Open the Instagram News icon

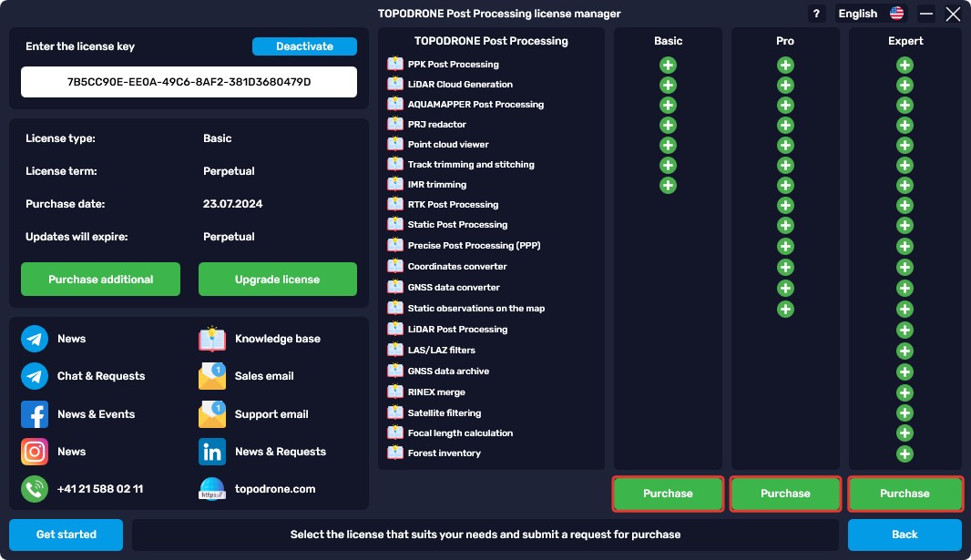click(x=35, y=452)
